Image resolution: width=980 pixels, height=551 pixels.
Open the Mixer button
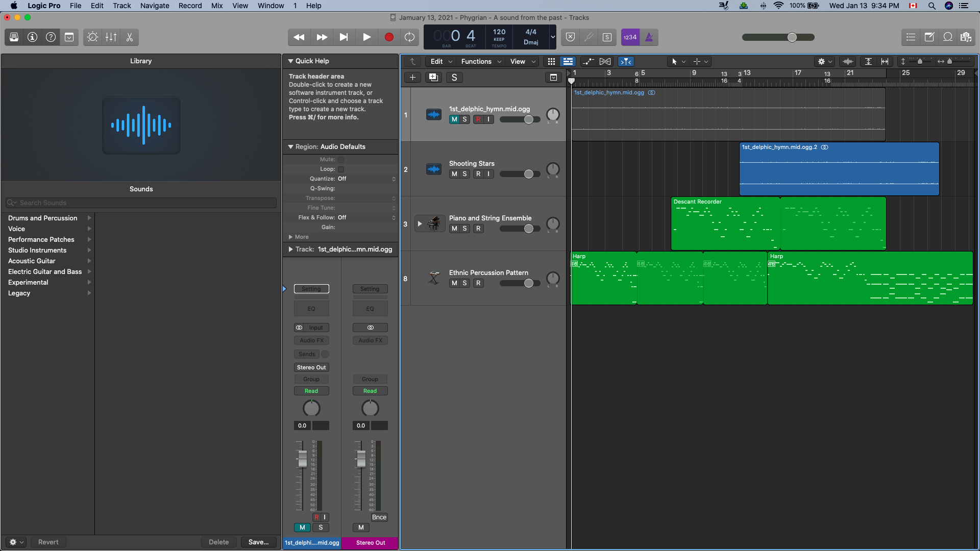(111, 37)
